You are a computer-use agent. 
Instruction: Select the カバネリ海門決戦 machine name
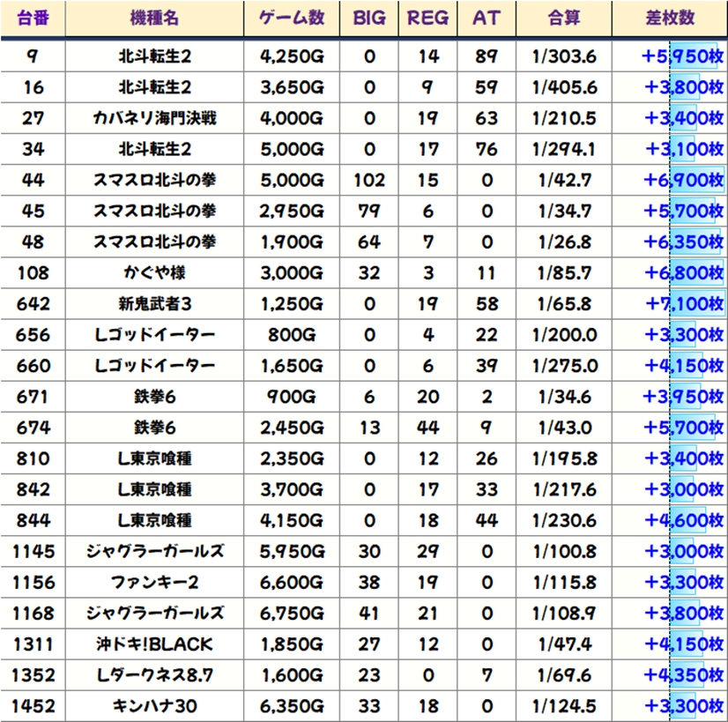pyautogui.click(x=154, y=118)
